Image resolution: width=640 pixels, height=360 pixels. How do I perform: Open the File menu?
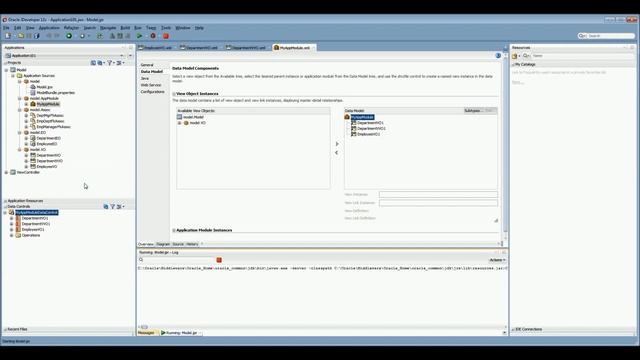tap(6, 28)
